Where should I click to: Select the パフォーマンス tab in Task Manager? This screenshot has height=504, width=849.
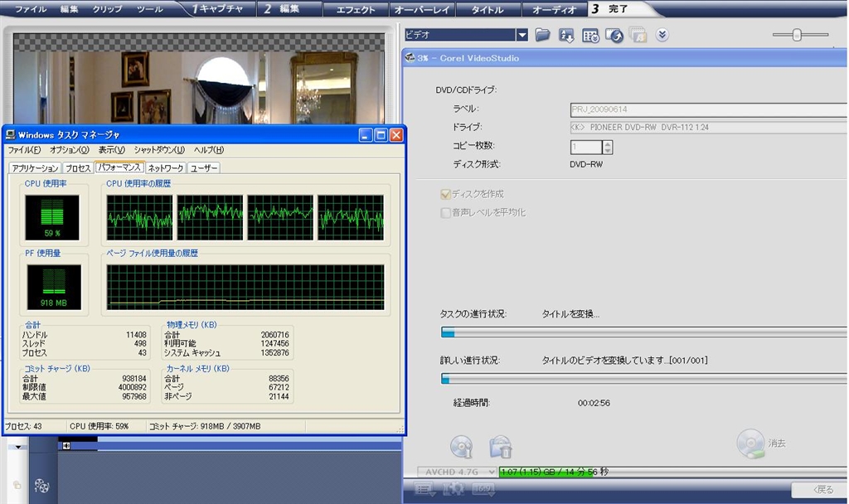[119, 167]
